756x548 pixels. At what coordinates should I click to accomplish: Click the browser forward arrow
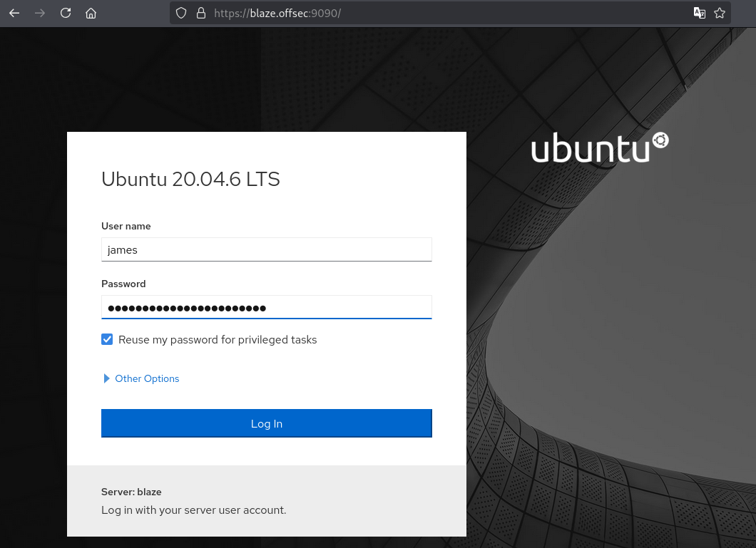point(40,13)
